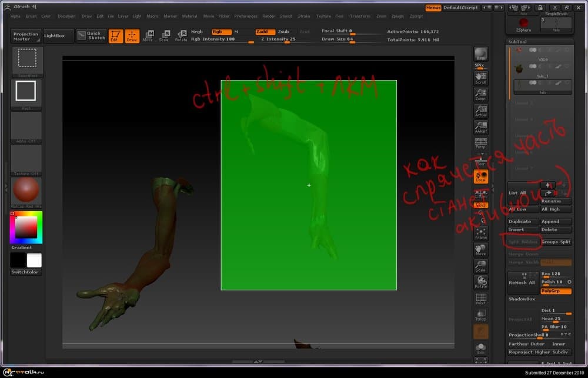Image resolution: width=588 pixels, height=378 pixels.
Task: Choose the Scroll canvas icon
Action: click(x=480, y=79)
